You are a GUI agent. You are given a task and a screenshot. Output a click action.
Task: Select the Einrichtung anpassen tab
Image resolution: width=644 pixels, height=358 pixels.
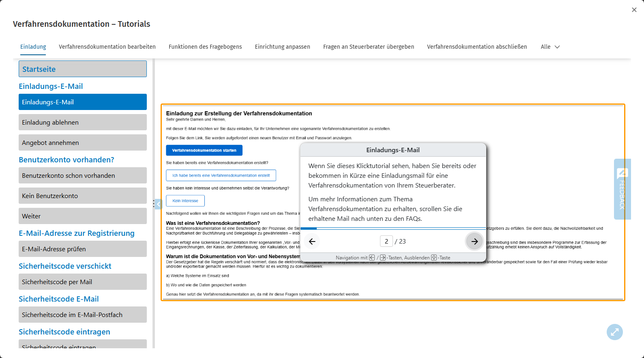282,47
